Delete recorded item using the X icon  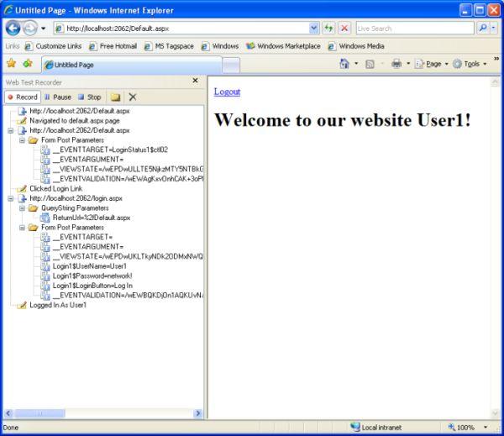[x=132, y=97]
